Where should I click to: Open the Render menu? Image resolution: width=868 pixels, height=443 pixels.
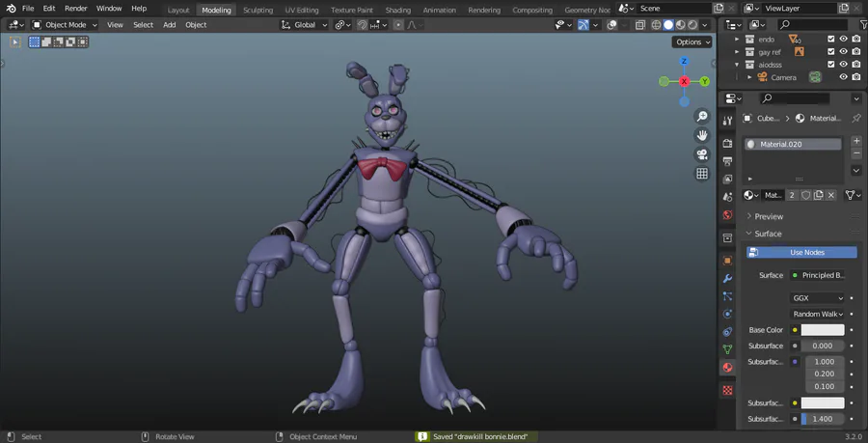click(76, 9)
